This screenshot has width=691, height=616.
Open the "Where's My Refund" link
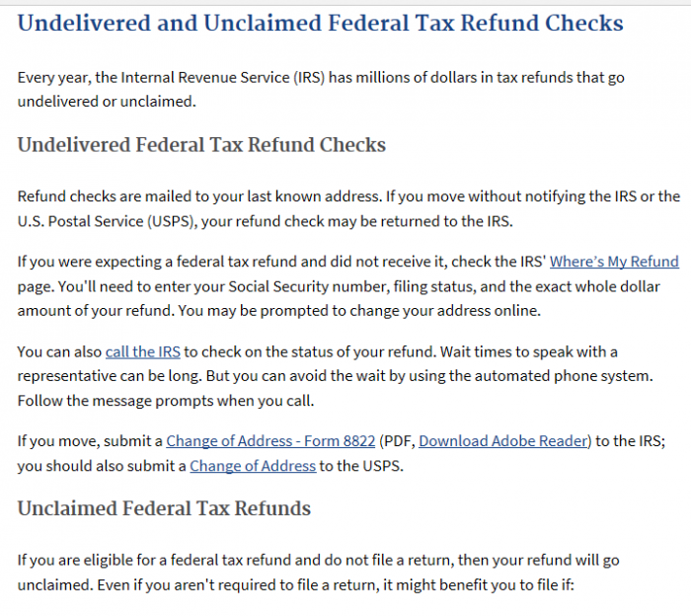(x=614, y=262)
